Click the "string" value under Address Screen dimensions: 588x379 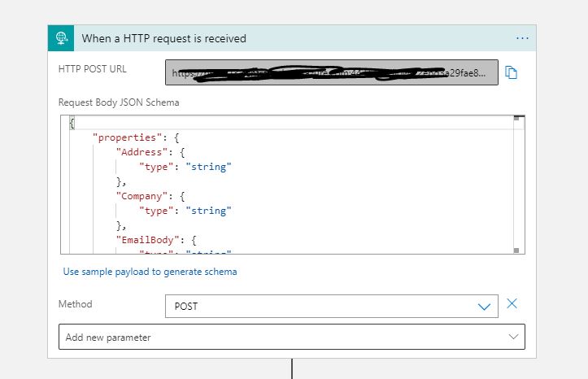click(208, 167)
